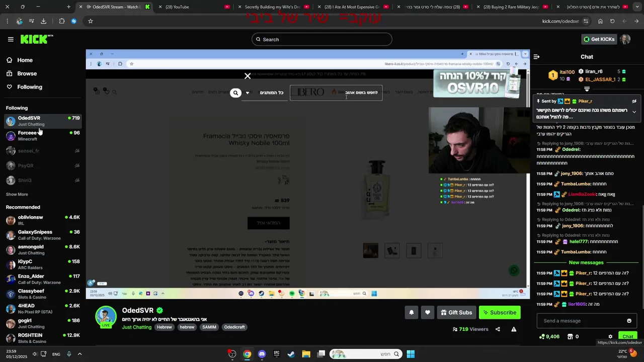Click the green Chat send button
644x362 pixels.
627,336
